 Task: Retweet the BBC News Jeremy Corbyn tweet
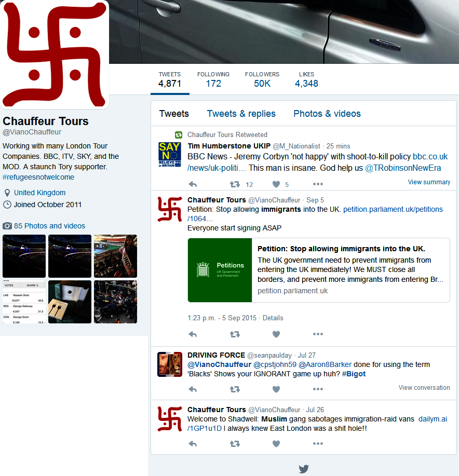[235, 184]
